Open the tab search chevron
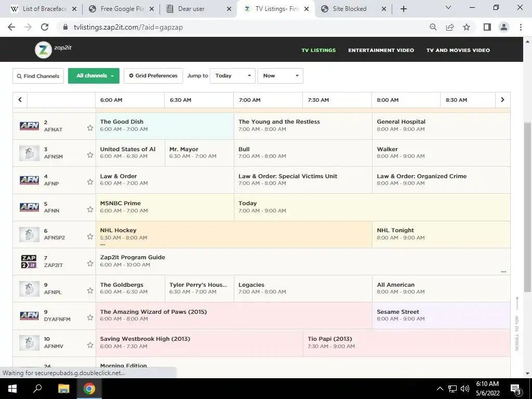The width and height of the screenshot is (532, 399). [448, 7]
